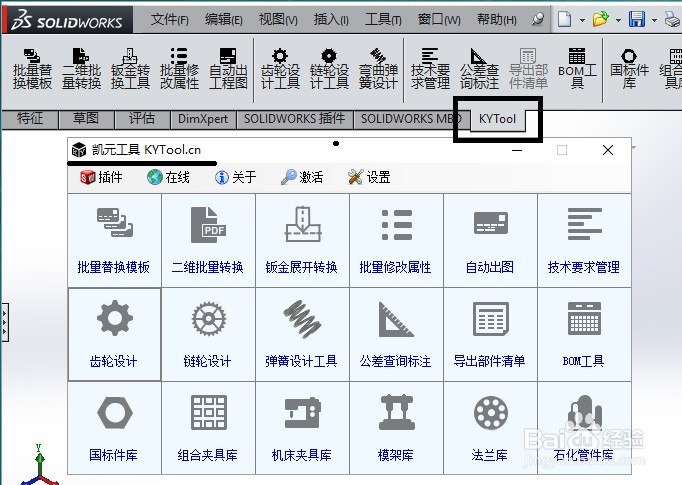Open the 工具(T) menu
This screenshot has height=485, width=682.
[383, 20]
